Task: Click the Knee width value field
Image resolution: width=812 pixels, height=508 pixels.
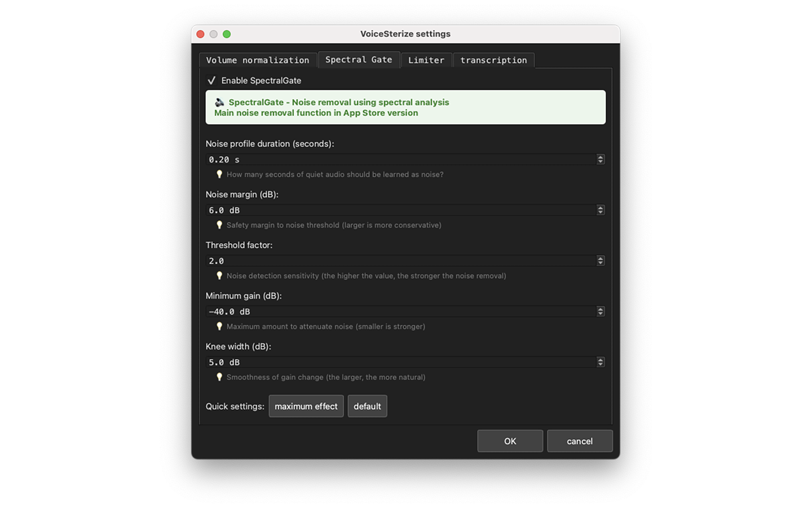Action: tap(395, 362)
